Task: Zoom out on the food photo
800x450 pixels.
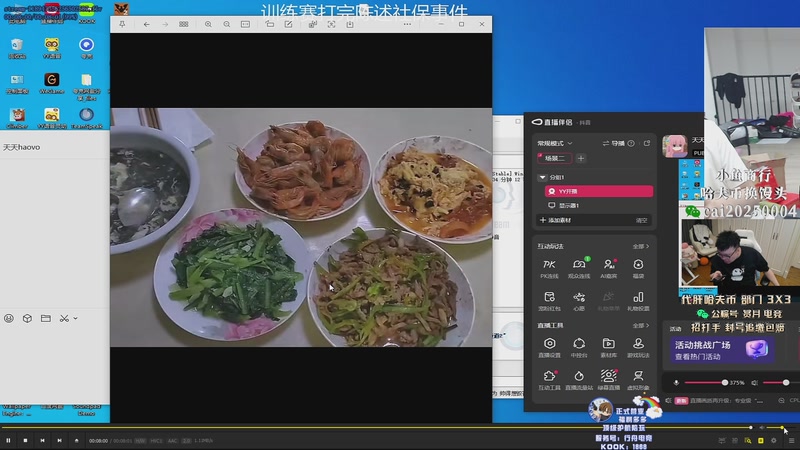Action: coord(227,24)
